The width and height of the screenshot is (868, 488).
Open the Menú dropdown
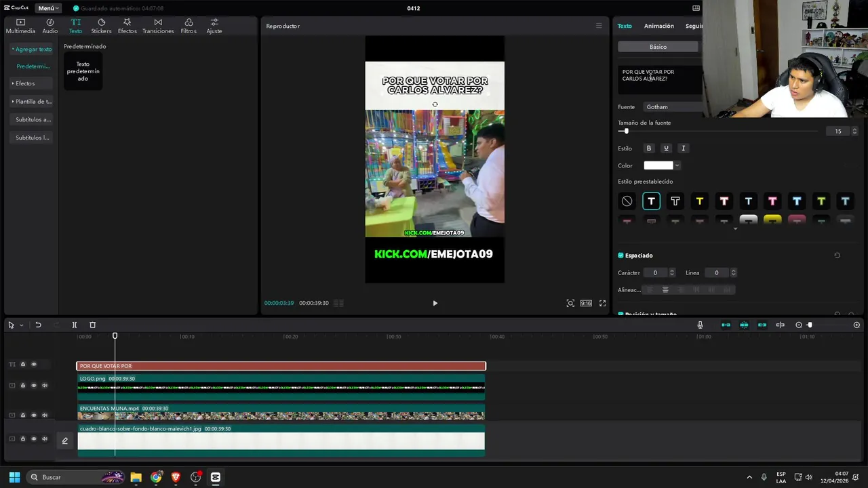[48, 8]
